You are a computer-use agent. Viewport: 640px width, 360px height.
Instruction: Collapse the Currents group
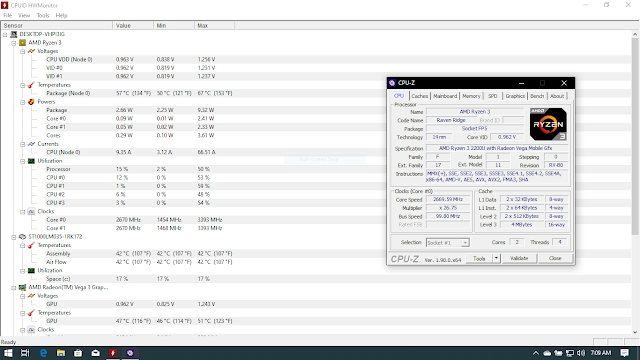point(23,144)
